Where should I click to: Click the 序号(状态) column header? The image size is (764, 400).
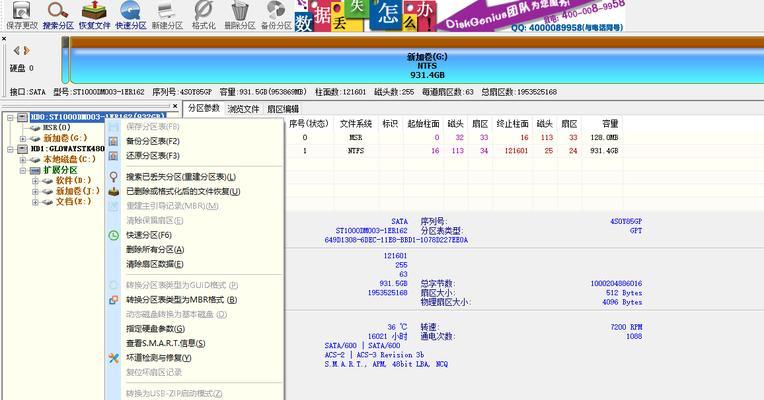point(308,124)
